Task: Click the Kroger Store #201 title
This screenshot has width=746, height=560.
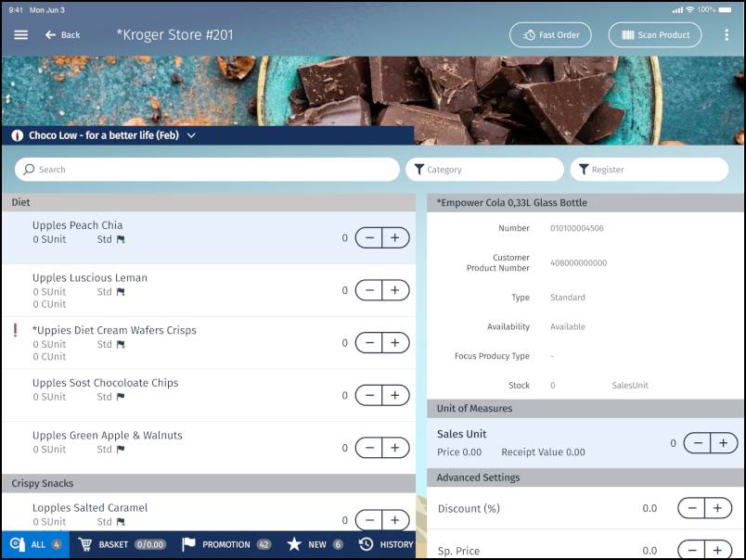Action: click(175, 34)
